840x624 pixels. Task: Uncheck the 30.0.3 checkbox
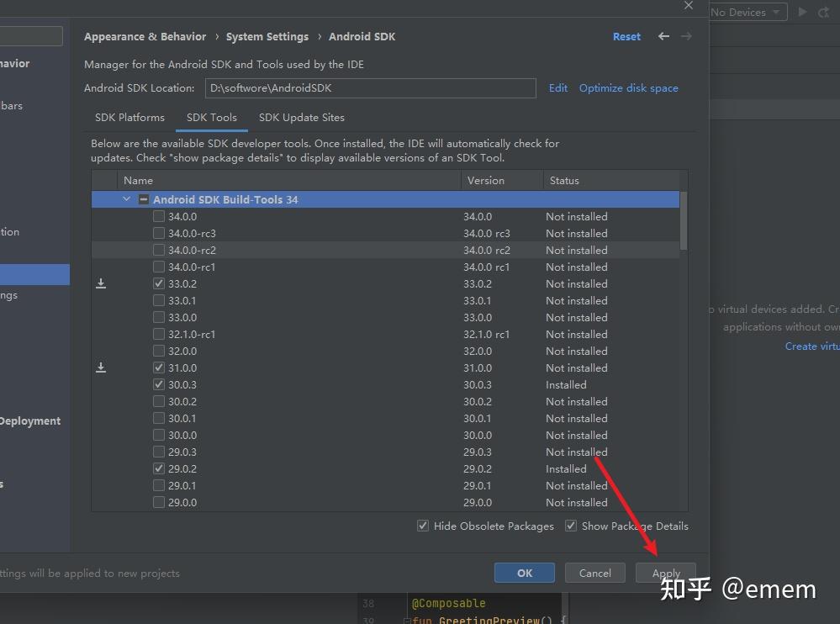coord(159,384)
